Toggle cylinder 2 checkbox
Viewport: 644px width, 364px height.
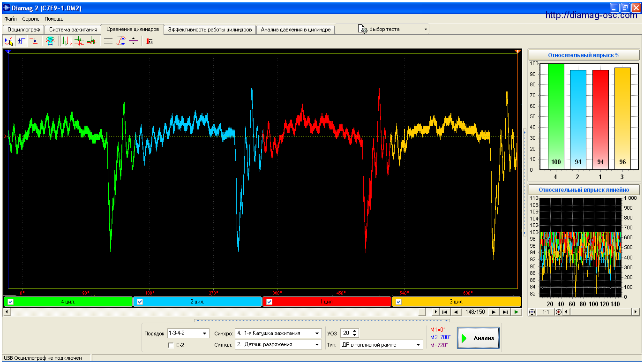click(x=140, y=302)
